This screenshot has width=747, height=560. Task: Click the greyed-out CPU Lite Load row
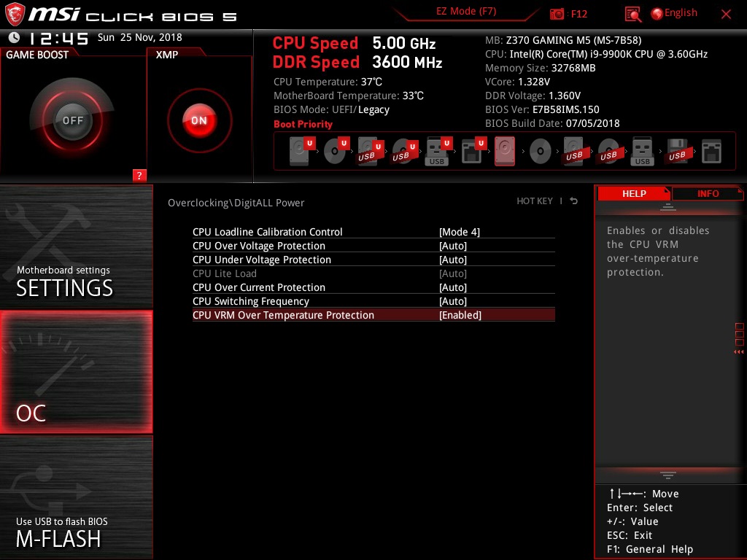[373, 273]
